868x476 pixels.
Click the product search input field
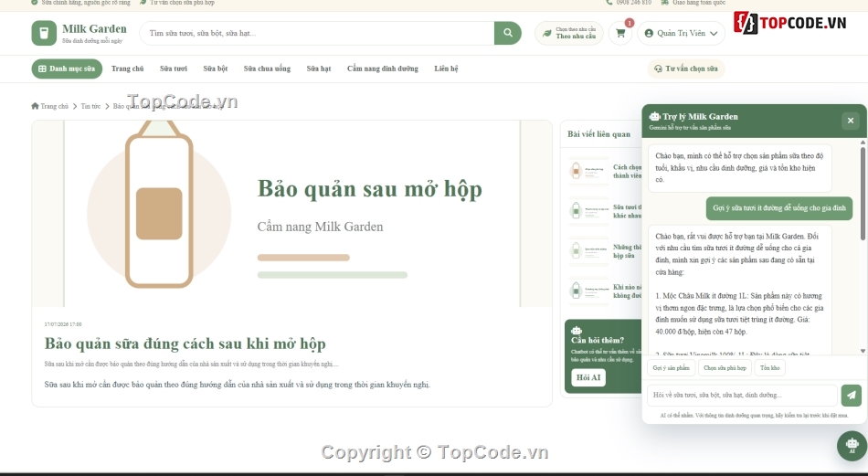point(317,33)
